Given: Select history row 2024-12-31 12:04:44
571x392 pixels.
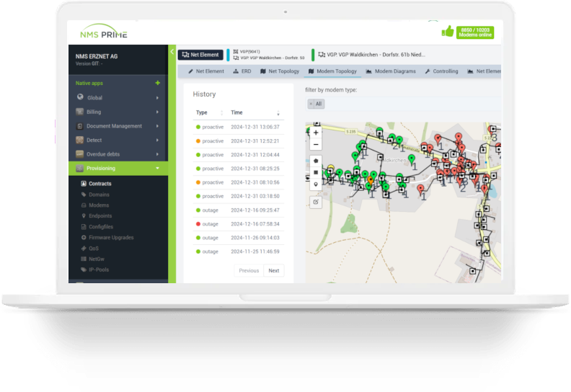Looking at the screenshot, I should coord(239,155).
